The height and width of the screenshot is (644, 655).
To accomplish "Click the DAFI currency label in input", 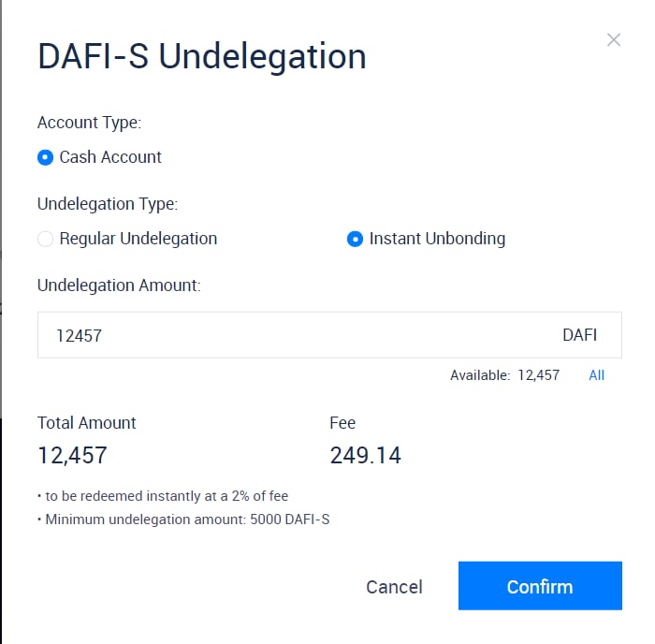I will coord(579,335).
